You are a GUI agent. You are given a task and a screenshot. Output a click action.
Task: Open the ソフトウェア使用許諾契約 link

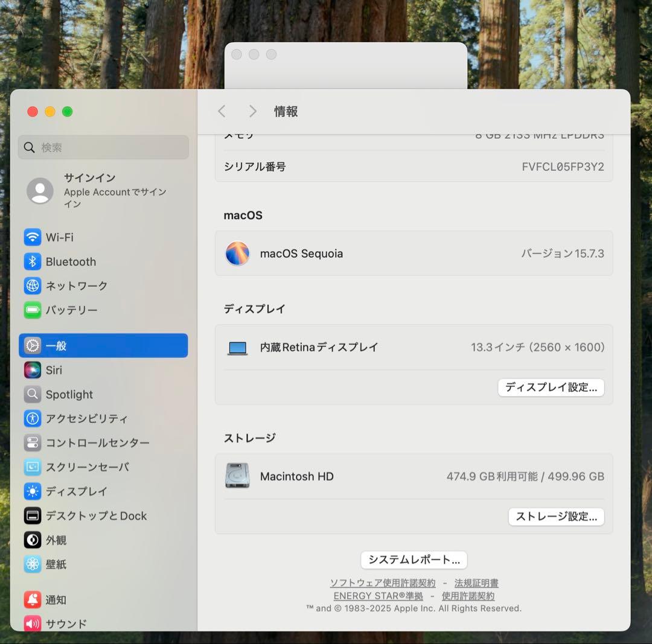[x=383, y=583]
